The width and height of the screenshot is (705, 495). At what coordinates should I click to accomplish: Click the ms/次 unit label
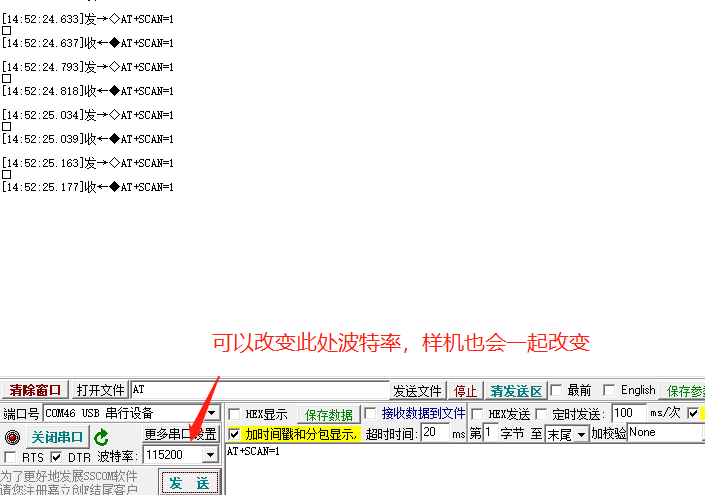pos(665,413)
